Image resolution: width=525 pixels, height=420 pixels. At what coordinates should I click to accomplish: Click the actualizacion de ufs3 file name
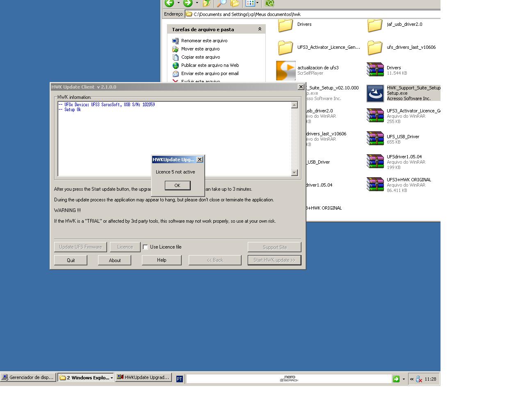[x=318, y=68]
